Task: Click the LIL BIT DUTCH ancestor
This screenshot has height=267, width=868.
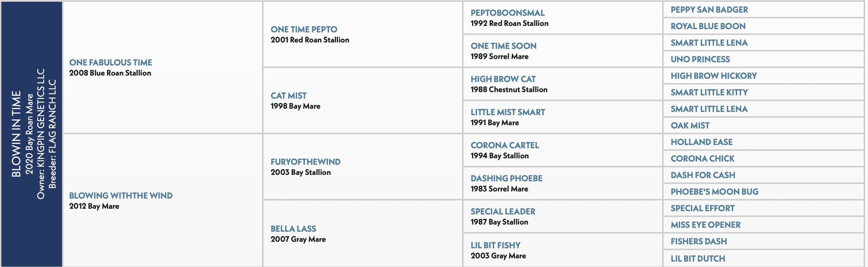Action: pos(698,259)
